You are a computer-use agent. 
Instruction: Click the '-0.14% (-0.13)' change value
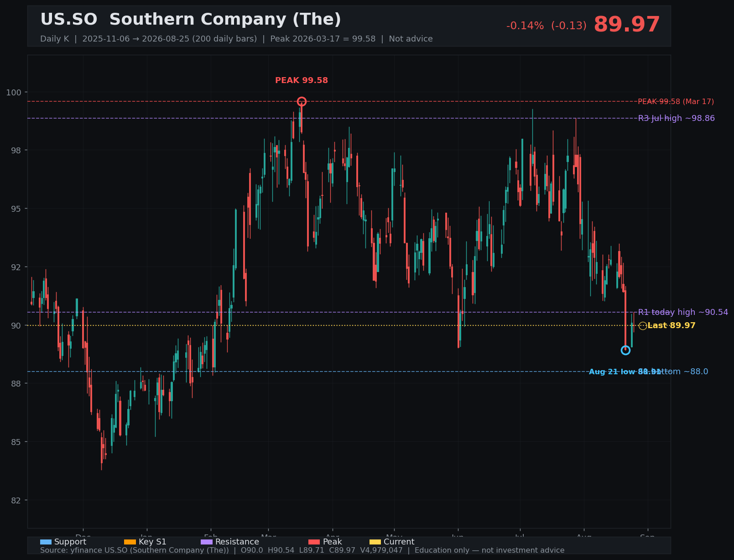546,26
